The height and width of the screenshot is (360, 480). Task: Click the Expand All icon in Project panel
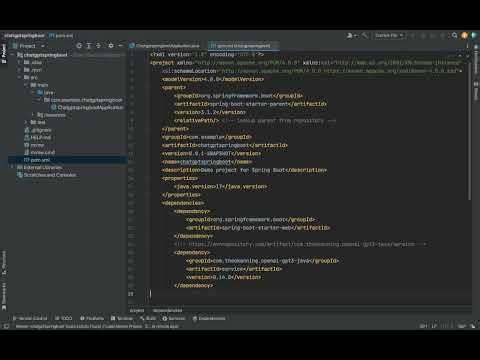pyautogui.click(x=89, y=46)
